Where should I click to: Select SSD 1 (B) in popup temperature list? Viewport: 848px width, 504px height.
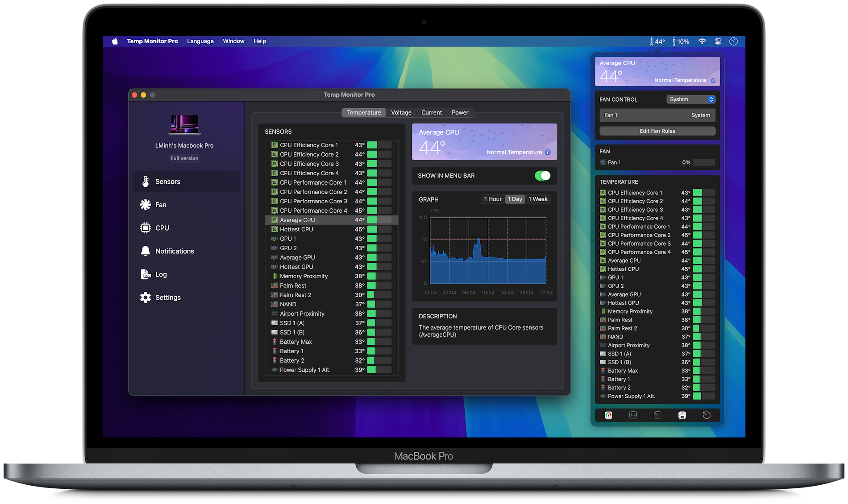pyautogui.click(x=657, y=362)
